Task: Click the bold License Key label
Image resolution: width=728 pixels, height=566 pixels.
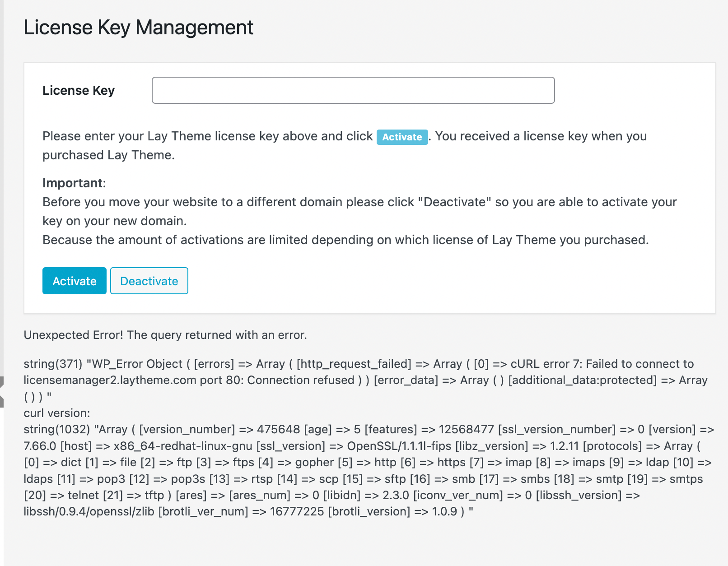Action: tap(79, 91)
